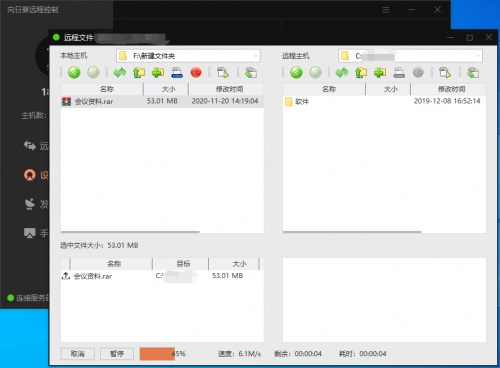Viewport: 500px width, 368px height.
Task: Go up one folder level on local host
Action: pyautogui.click(x=139, y=72)
